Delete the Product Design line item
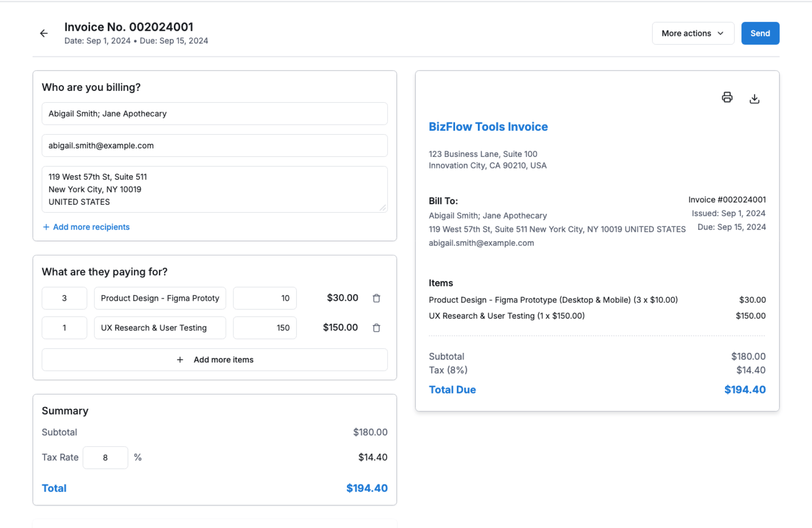The image size is (812, 528). pos(376,298)
